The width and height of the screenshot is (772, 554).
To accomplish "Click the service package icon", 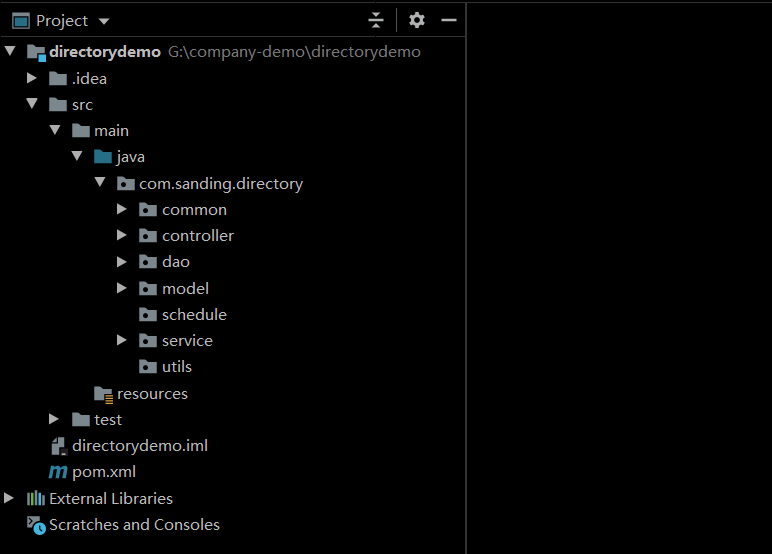I will pyautogui.click(x=148, y=341).
